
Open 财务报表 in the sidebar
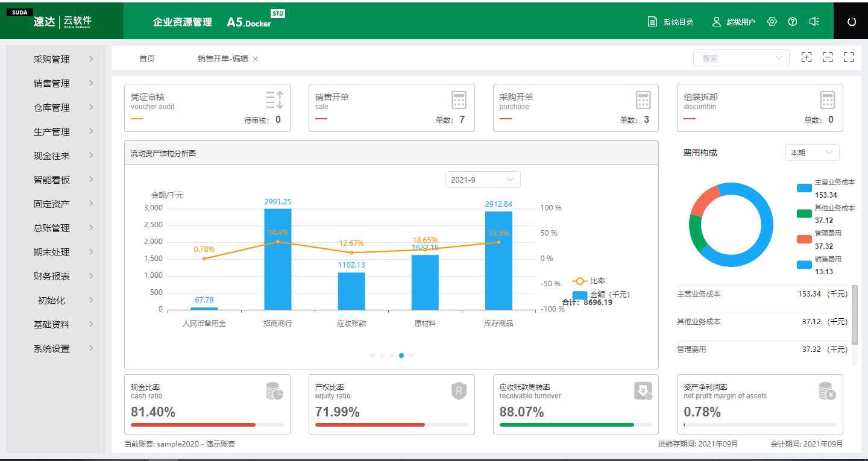point(56,276)
